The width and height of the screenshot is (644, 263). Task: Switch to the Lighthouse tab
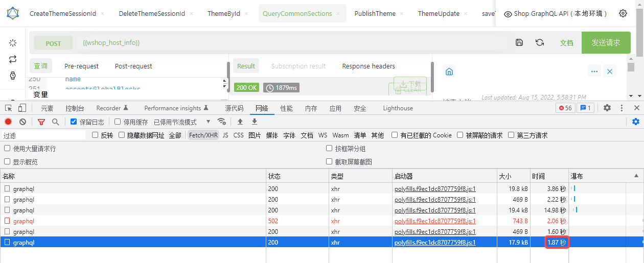point(398,108)
